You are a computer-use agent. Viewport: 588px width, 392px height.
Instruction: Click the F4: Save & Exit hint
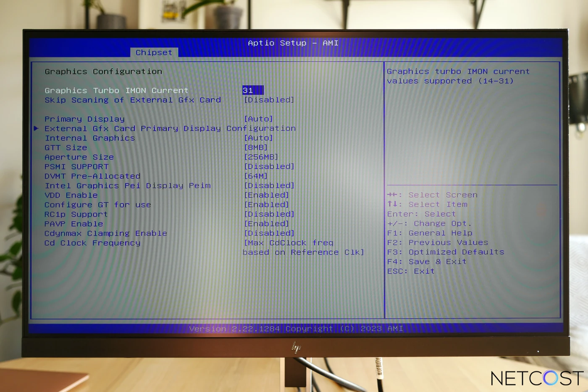[427, 262]
